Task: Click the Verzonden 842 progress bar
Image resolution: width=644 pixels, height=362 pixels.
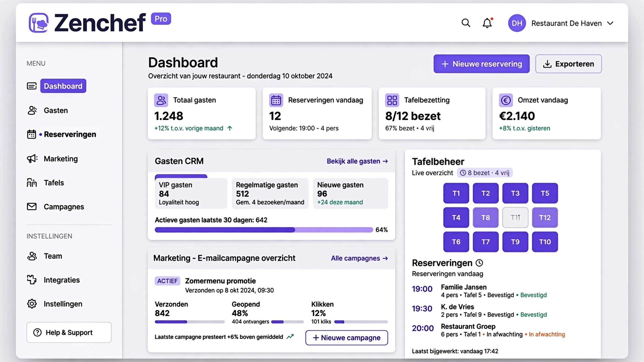Action: tap(190, 322)
